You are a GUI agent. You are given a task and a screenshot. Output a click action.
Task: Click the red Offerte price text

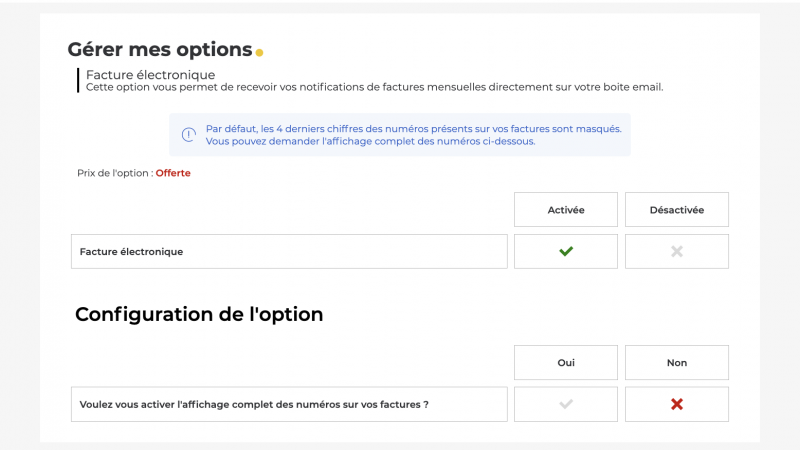(173, 173)
